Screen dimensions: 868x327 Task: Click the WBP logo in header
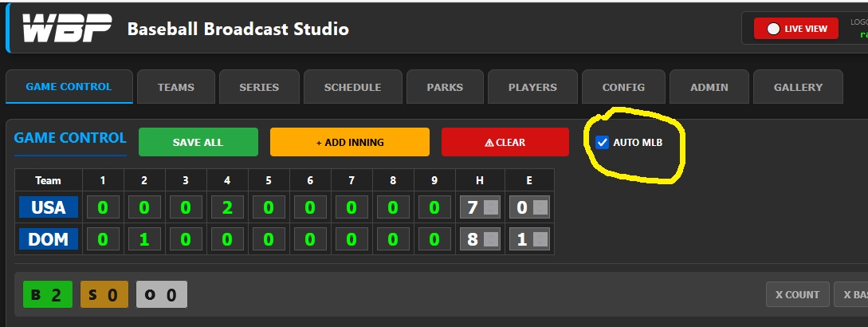pyautogui.click(x=66, y=29)
